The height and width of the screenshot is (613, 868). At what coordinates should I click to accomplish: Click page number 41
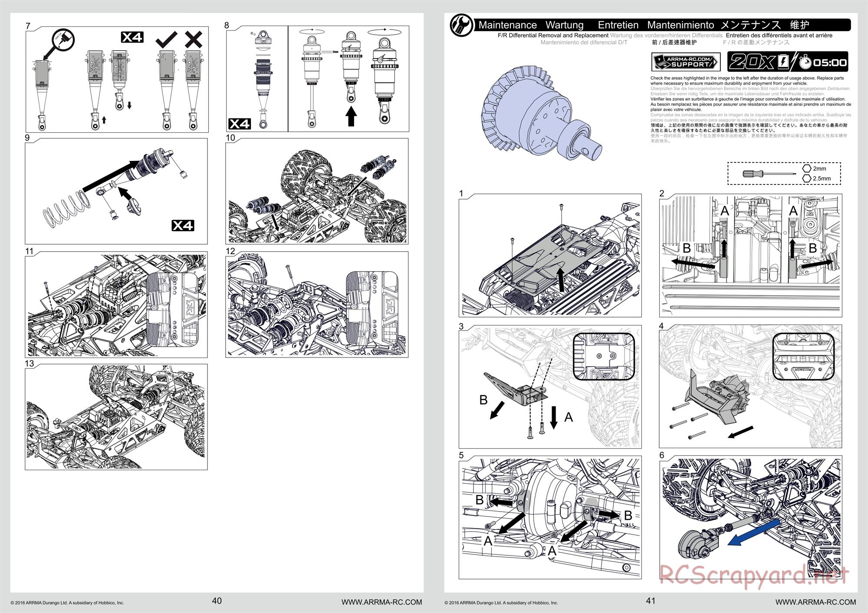(x=651, y=601)
